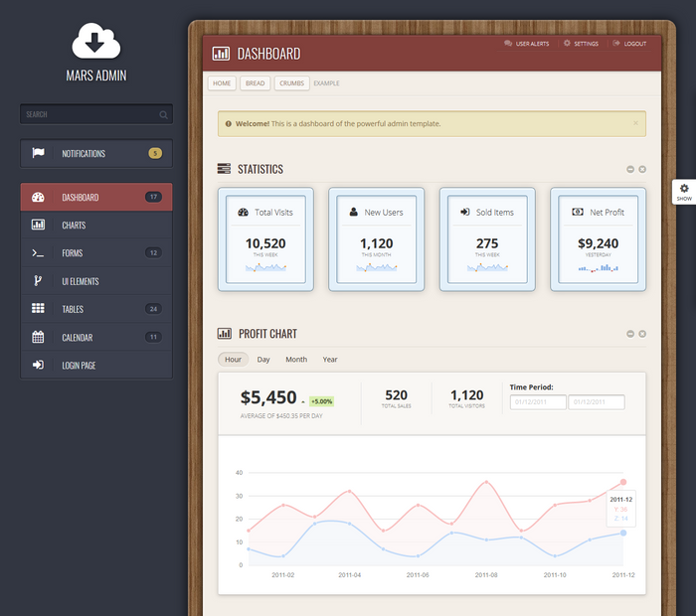696x616 pixels.
Task: Focus the sidebar Search input field
Action: [x=96, y=114]
